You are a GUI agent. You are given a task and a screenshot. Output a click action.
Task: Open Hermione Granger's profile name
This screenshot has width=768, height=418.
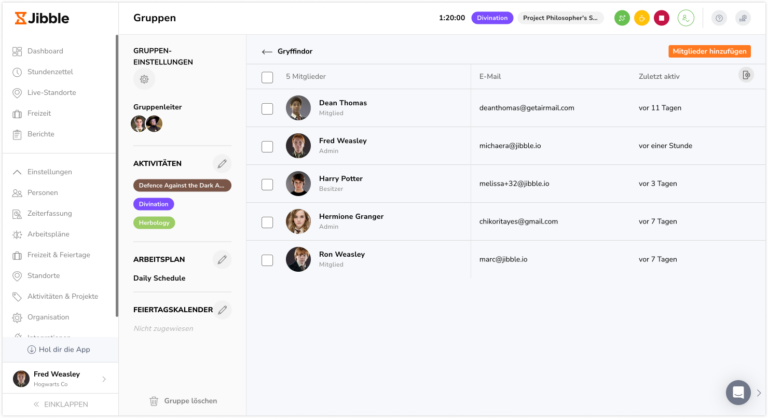351,216
